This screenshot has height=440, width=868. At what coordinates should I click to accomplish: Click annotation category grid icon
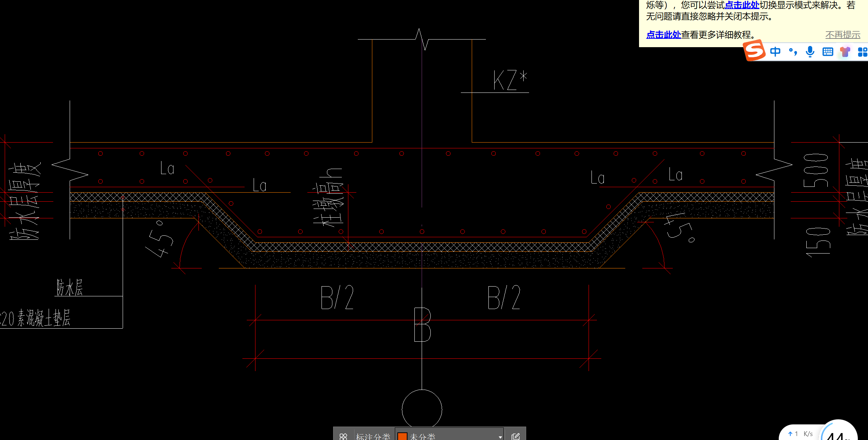pyautogui.click(x=343, y=436)
